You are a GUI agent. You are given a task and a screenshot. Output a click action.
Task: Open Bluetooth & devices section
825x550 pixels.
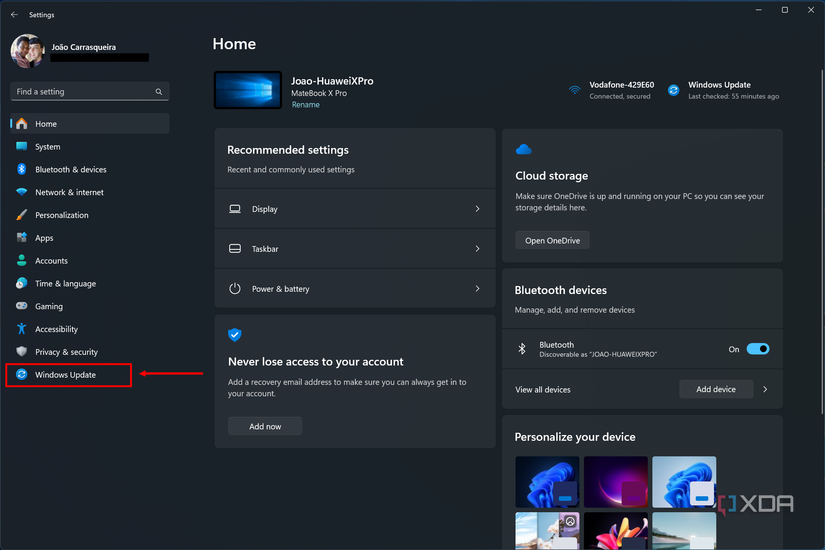89,169
